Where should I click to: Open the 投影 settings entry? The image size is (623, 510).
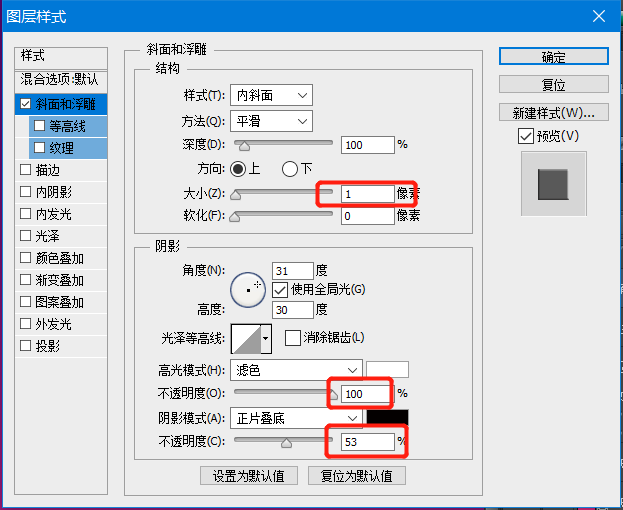coord(61,346)
